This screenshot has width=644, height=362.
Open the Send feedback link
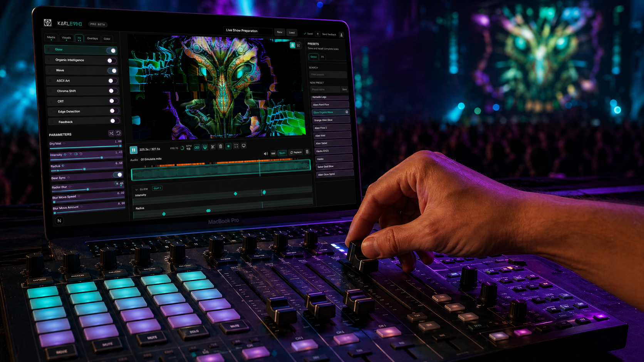click(329, 34)
